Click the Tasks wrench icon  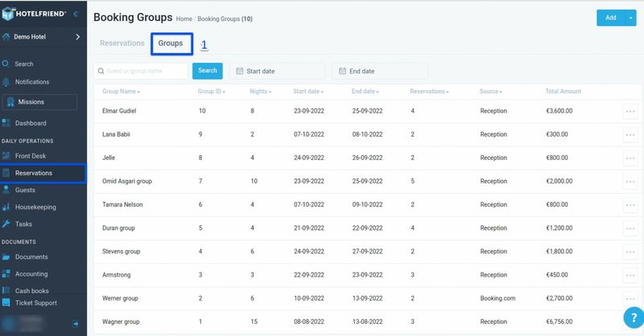pyautogui.click(x=6, y=224)
